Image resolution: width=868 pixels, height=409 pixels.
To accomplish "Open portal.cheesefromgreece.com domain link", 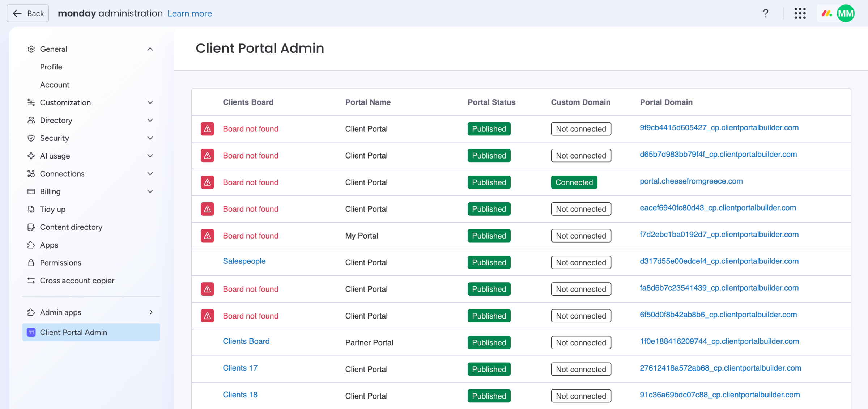I will [691, 181].
